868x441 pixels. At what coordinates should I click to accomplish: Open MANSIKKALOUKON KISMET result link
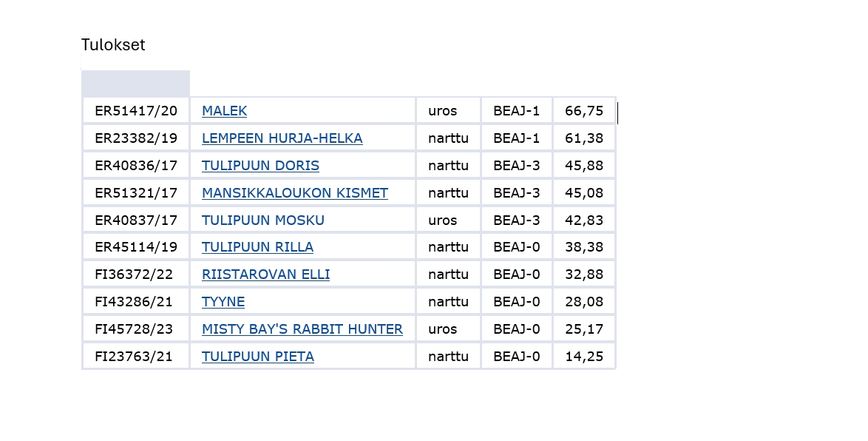(294, 193)
